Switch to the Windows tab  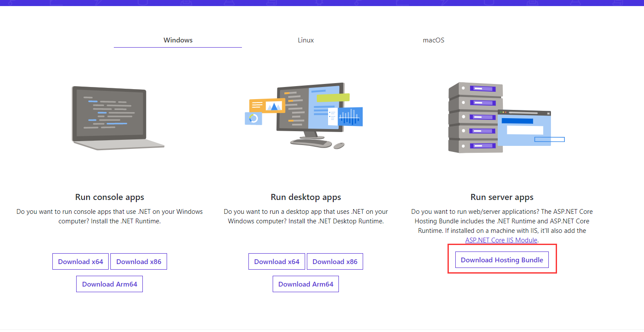pos(178,40)
